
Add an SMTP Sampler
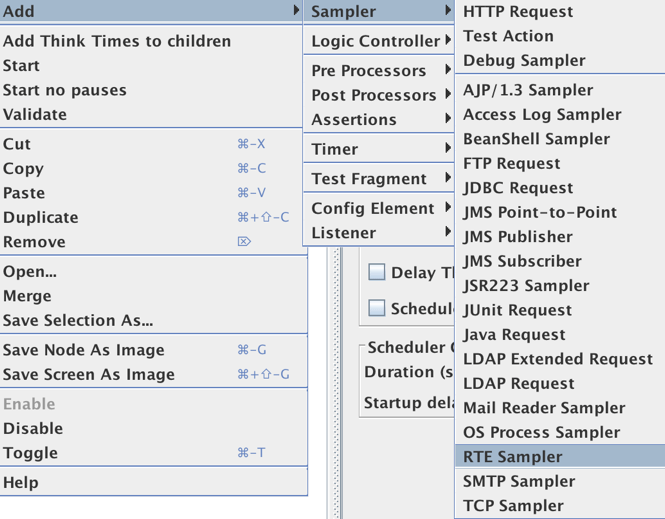560,481
